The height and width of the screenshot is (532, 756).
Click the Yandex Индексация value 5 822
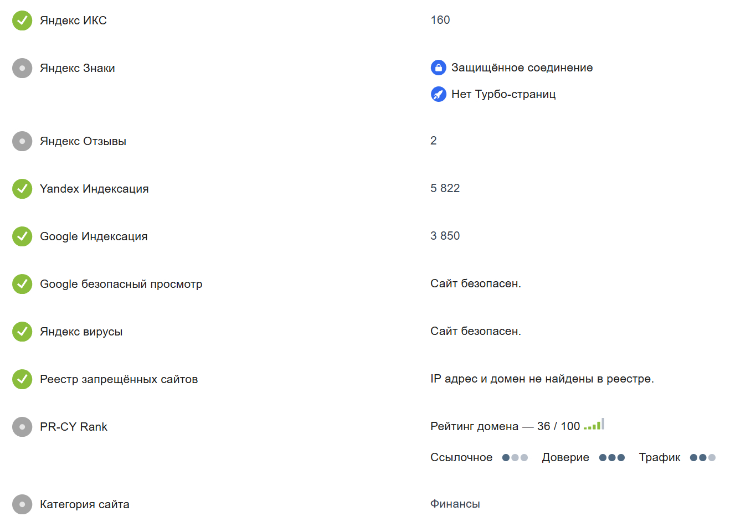(445, 188)
